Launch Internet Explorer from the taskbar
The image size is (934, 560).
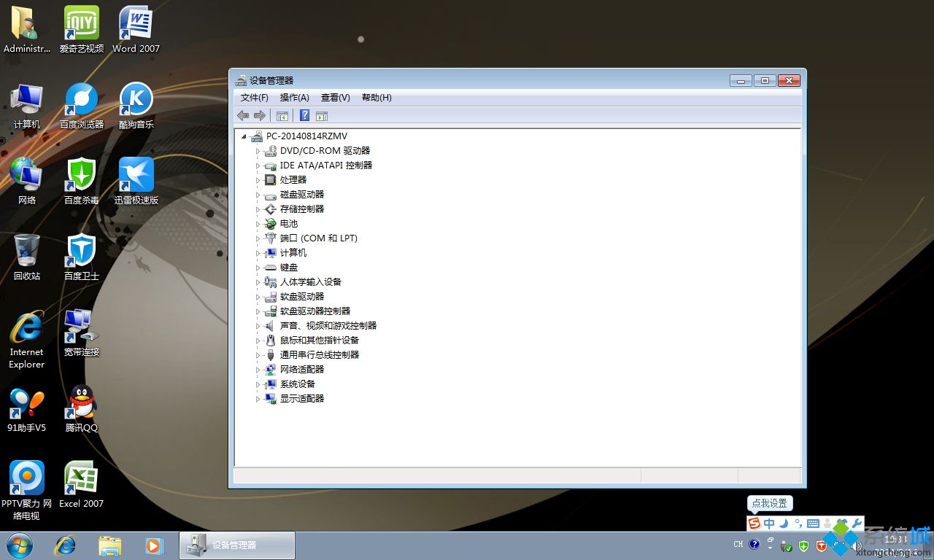pos(66,545)
